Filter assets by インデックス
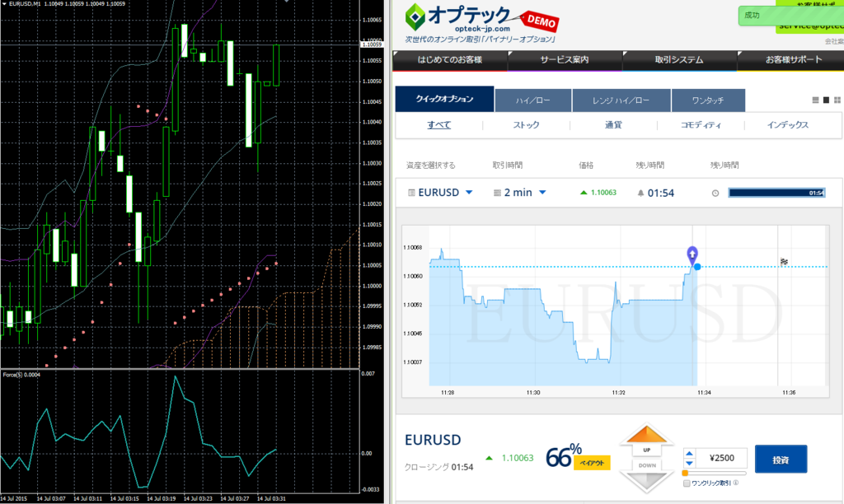844x504 pixels. click(787, 125)
